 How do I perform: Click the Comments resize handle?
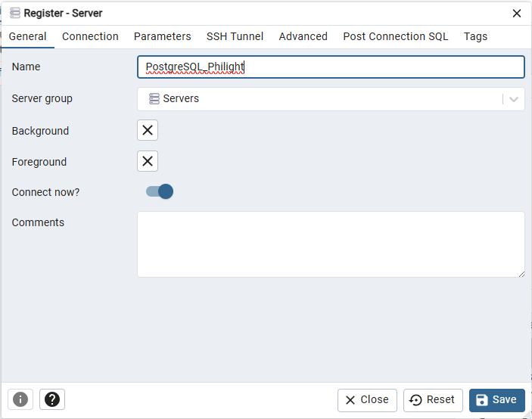coord(521,274)
